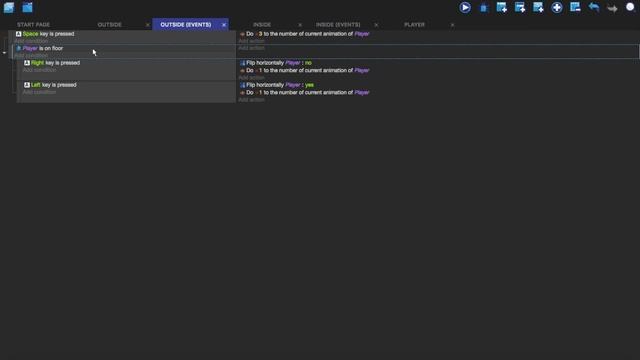Viewport: 640px width, 360px height.
Task: Switch to the Start Page tab
Action: point(33,24)
